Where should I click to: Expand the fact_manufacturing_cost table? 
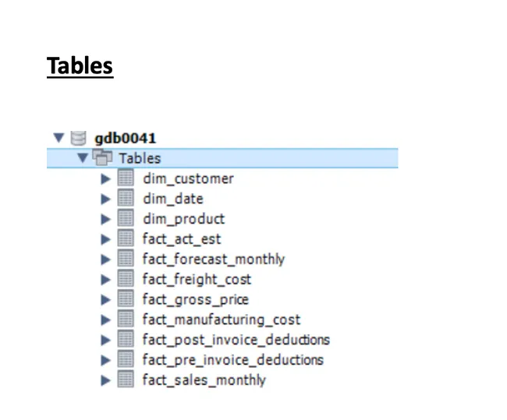point(106,319)
